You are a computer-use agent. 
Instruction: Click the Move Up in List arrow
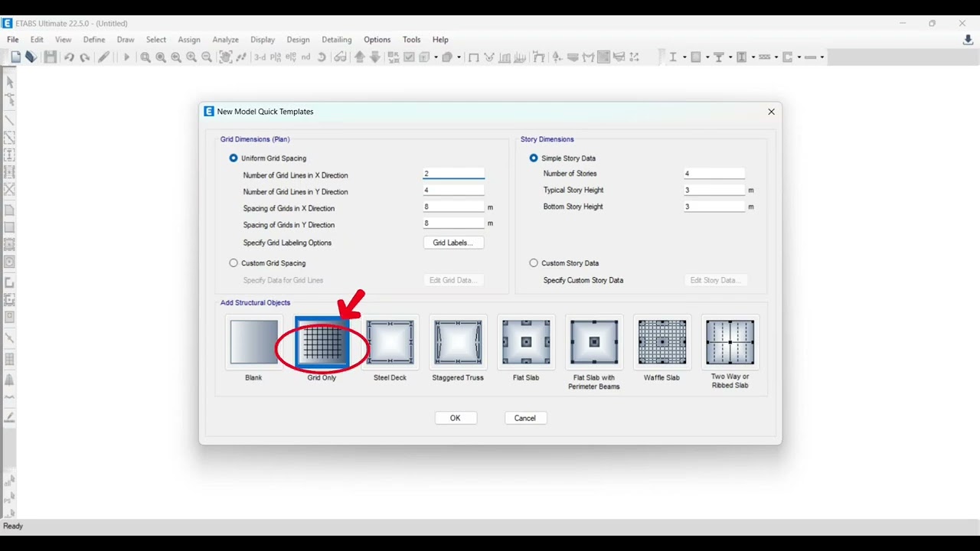[x=359, y=57]
